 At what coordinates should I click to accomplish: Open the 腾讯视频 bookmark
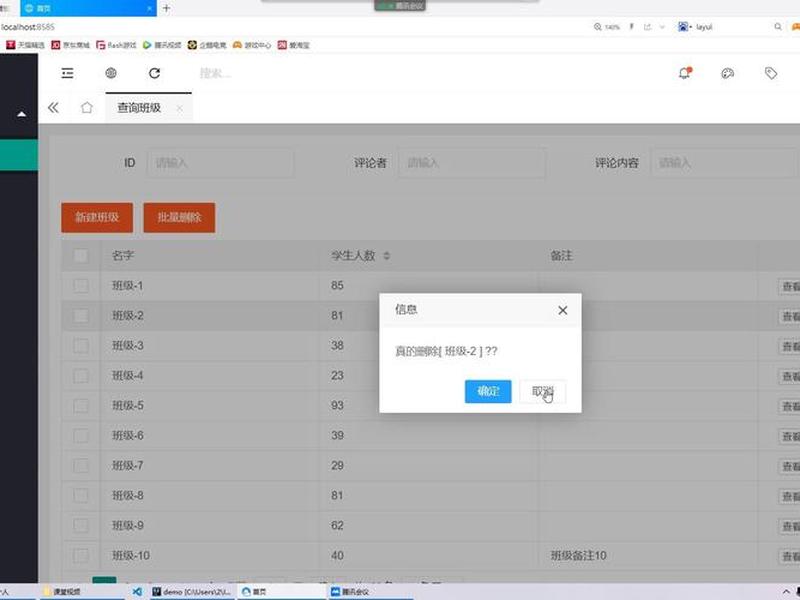162,45
